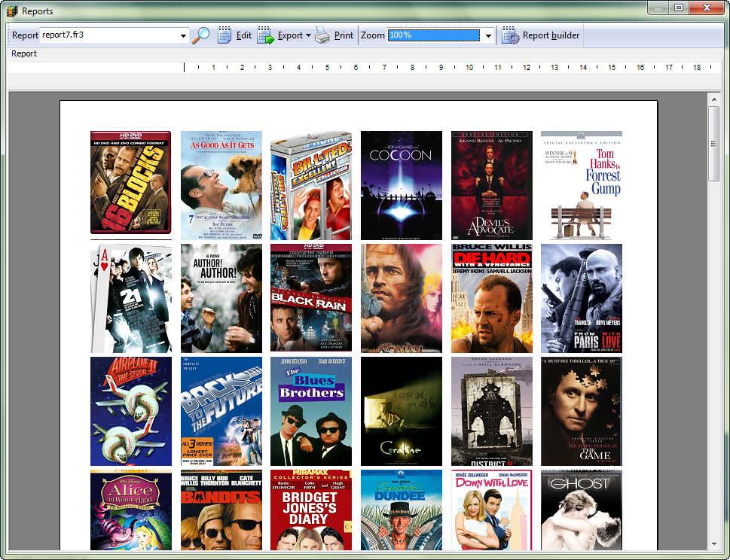This screenshot has width=730, height=560.
Task: Click the scrollbar up arrow
Action: [713, 99]
